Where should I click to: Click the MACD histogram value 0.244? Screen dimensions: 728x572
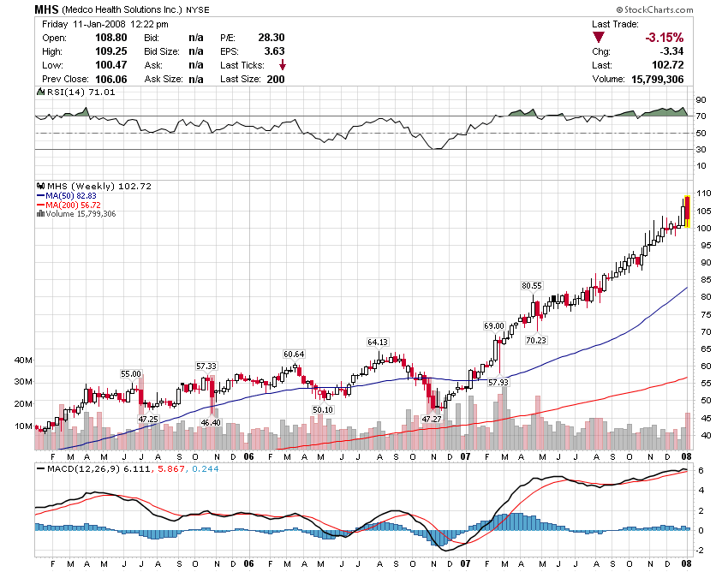[x=206, y=469]
